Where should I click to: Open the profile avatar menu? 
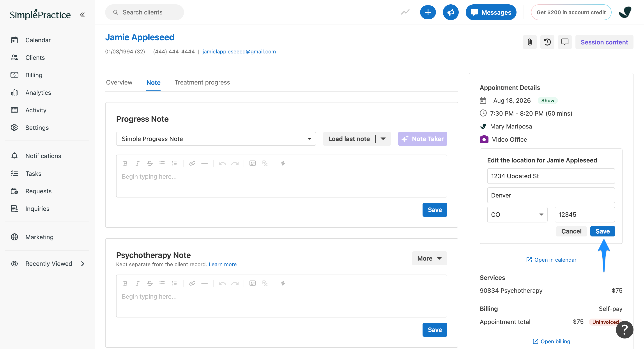[x=625, y=12]
